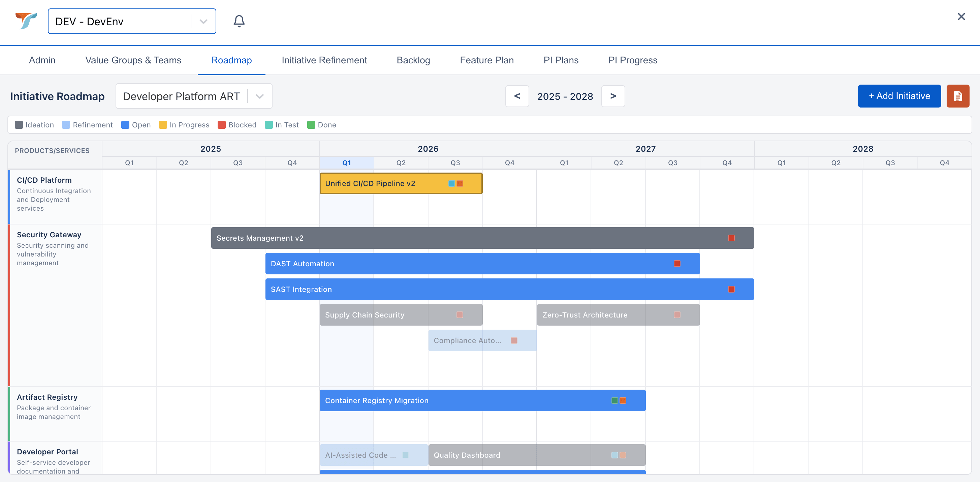Viewport: 980px width, 482px height.
Task: Click the Blocked legend color swatch
Action: pyautogui.click(x=221, y=125)
